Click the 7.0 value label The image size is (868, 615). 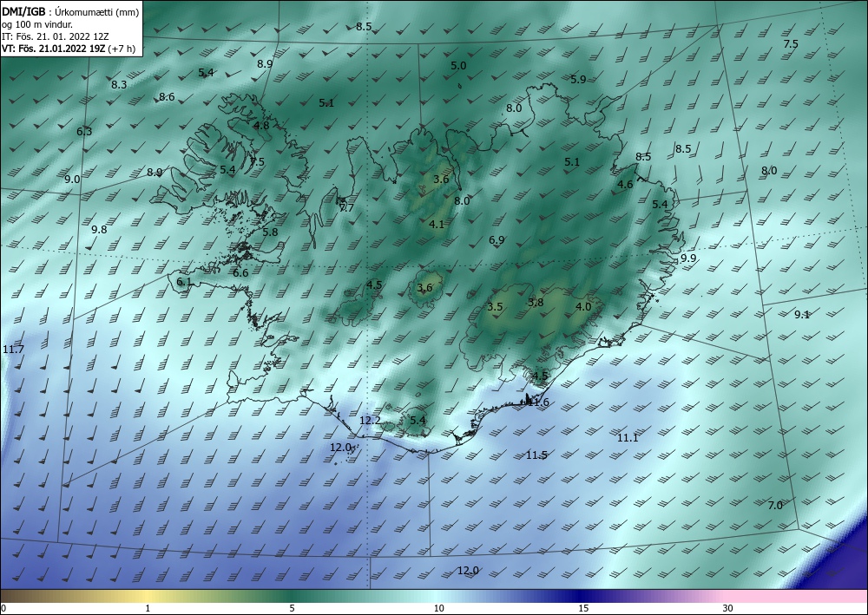click(775, 506)
